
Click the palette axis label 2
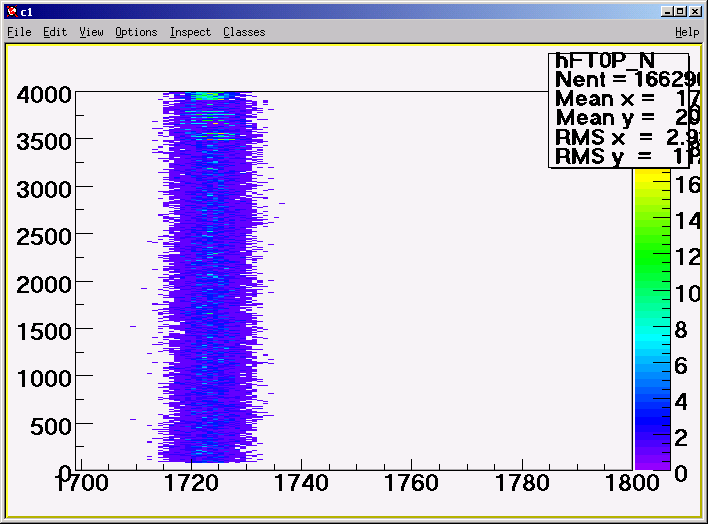pyautogui.click(x=681, y=438)
